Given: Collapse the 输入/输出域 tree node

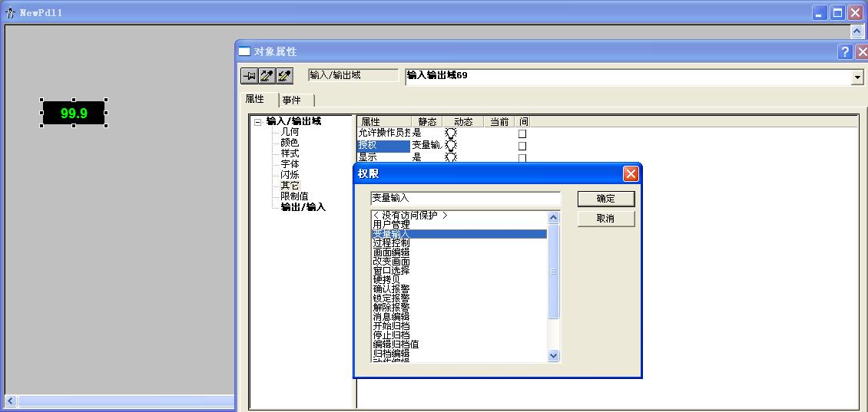Looking at the screenshot, I should pos(257,122).
